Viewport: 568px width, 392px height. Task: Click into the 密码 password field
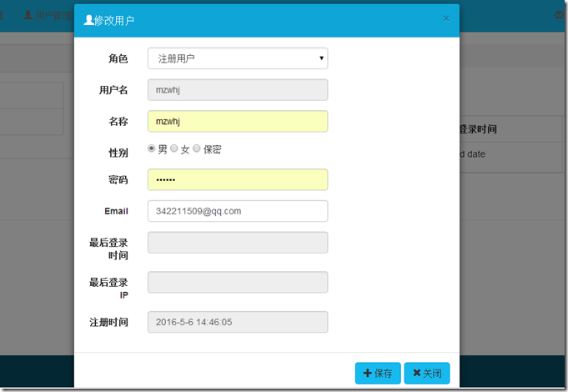click(x=237, y=180)
